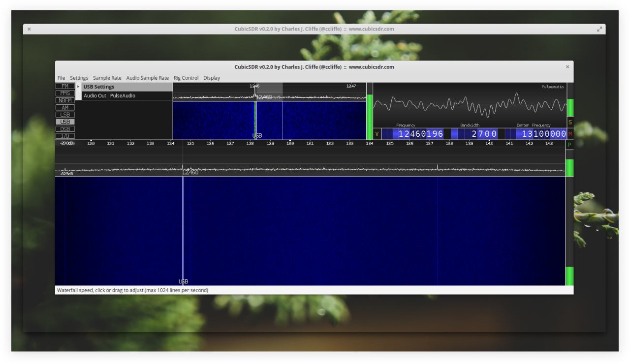Viewport: 630px width, 364px height.
Task: Select the I/Q demodulator mode
Action: 65,136
